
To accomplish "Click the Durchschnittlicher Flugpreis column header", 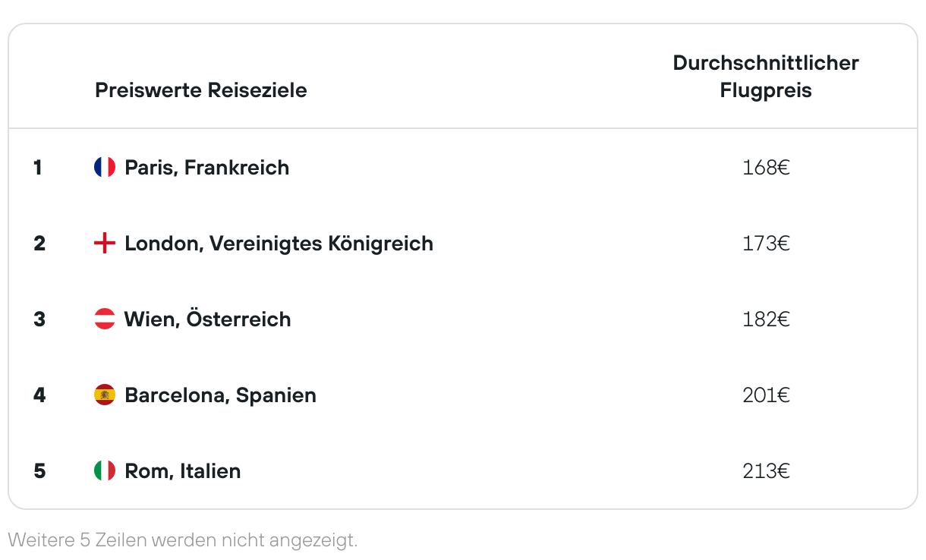I will [x=766, y=77].
